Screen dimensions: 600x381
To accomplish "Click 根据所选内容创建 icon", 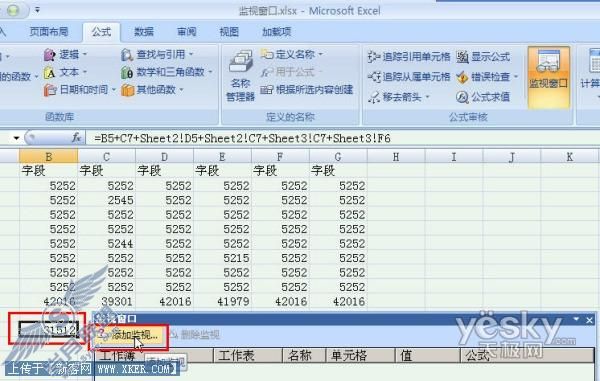I will (267, 90).
